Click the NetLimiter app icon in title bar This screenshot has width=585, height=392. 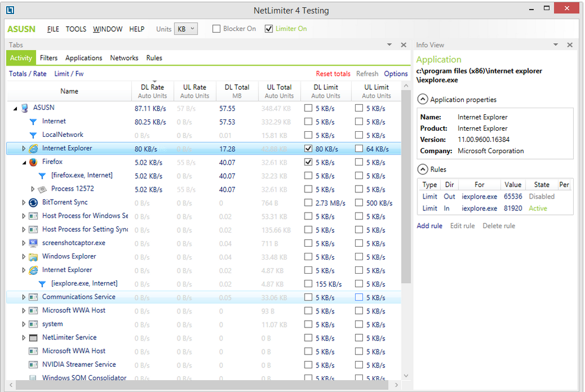click(x=10, y=10)
